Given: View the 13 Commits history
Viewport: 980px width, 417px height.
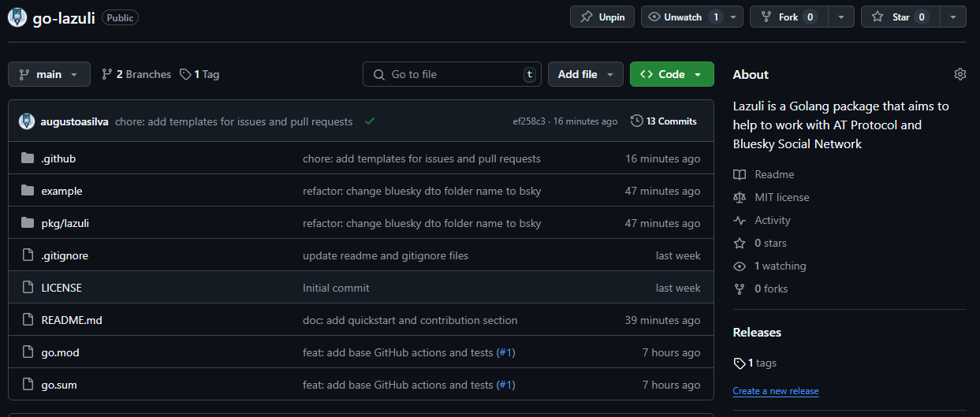Looking at the screenshot, I should pos(664,121).
